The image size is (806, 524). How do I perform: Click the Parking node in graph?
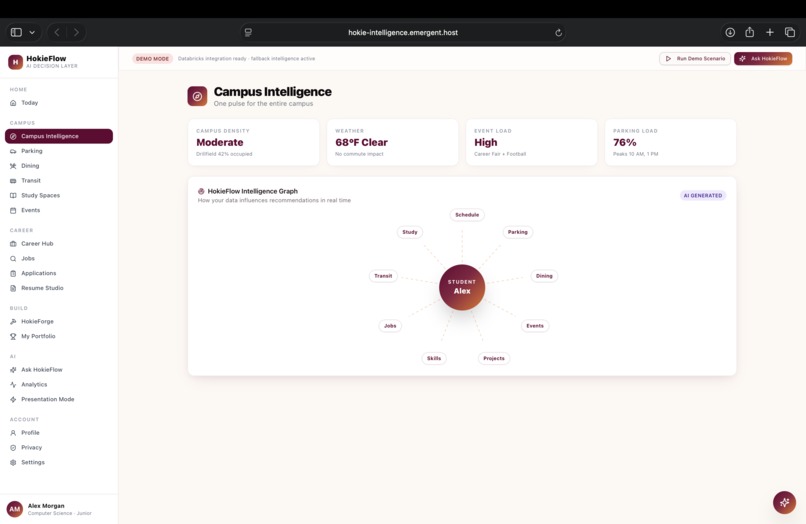click(518, 232)
